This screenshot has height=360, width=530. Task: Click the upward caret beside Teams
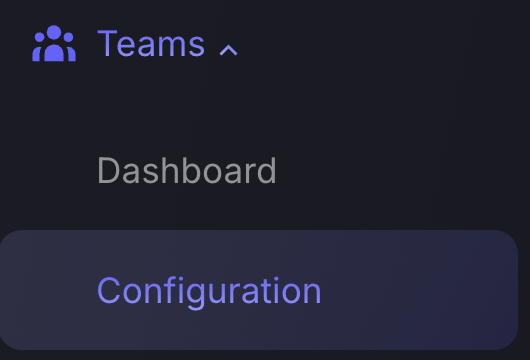click(x=228, y=50)
